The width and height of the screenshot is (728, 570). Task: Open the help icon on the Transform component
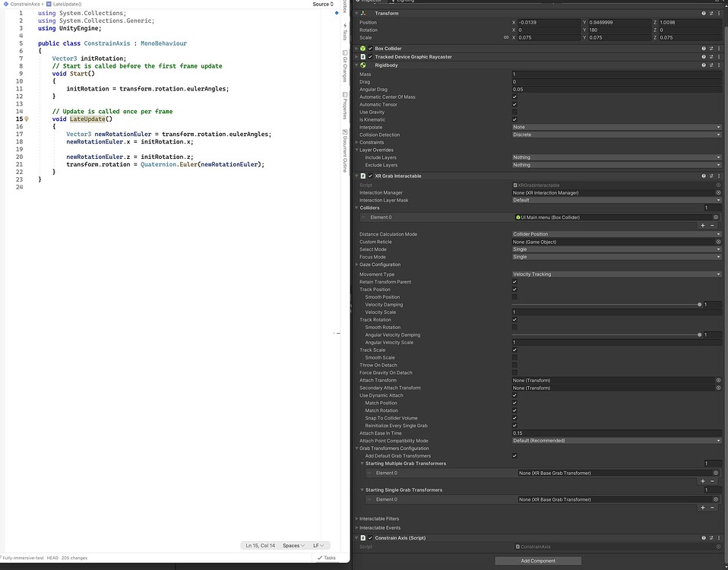[702, 13]
